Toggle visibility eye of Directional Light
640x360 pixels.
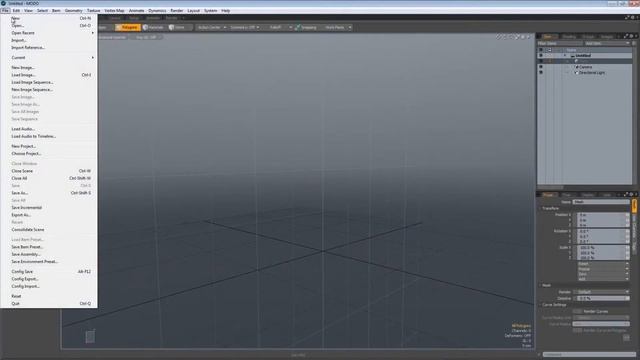click(x=541, y=72)
